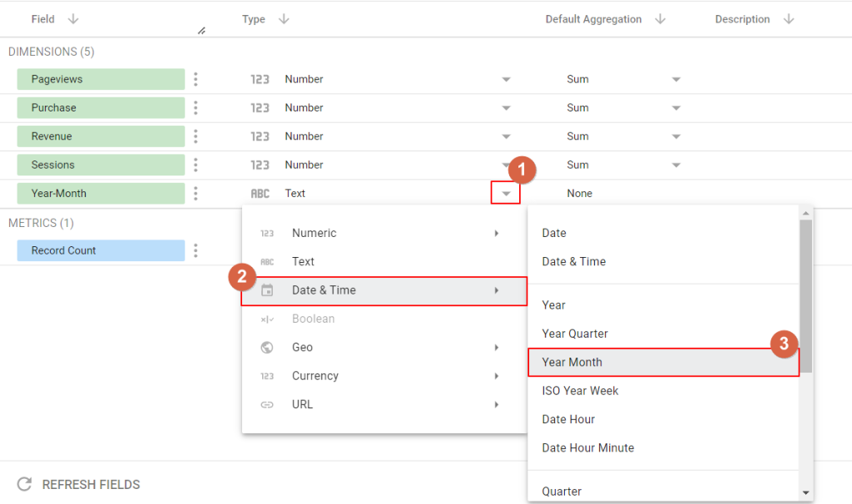Screen dimensions: 852x504
Task: Select ISO Year Week option
Action: pos(580,390)
